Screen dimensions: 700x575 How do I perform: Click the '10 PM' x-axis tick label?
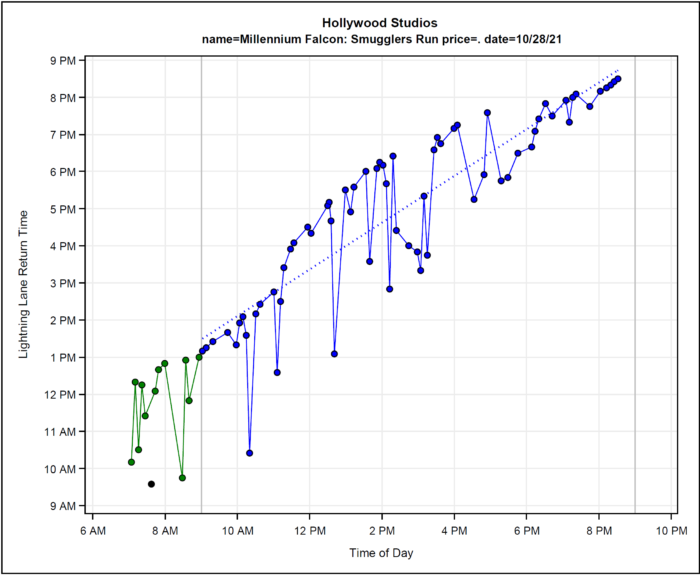(671, 529)
